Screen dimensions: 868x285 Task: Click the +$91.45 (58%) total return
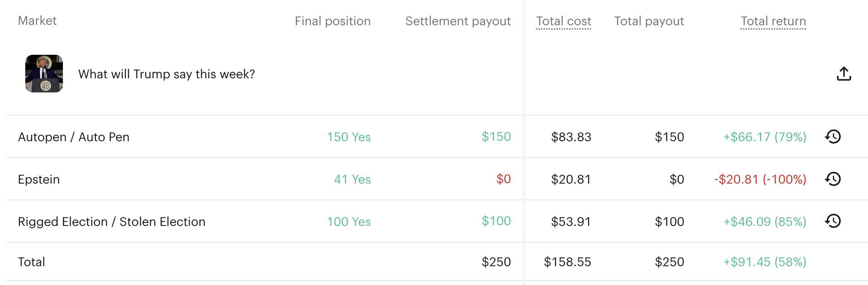tap(764, 262)
